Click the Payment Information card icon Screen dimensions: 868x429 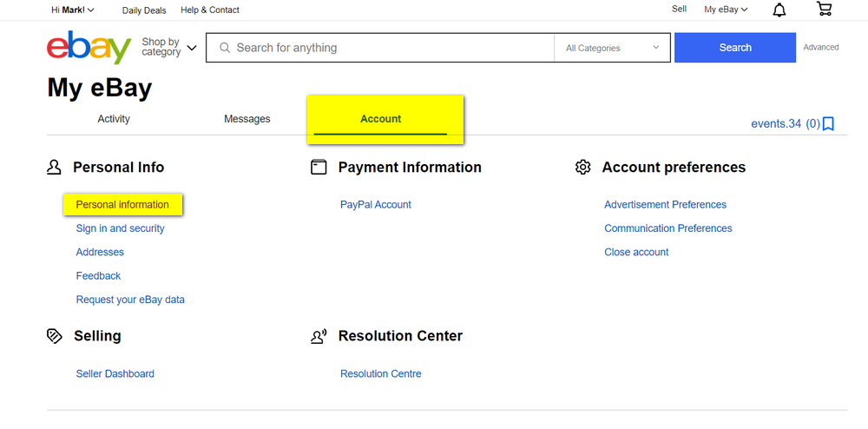[x=319, y=168]
